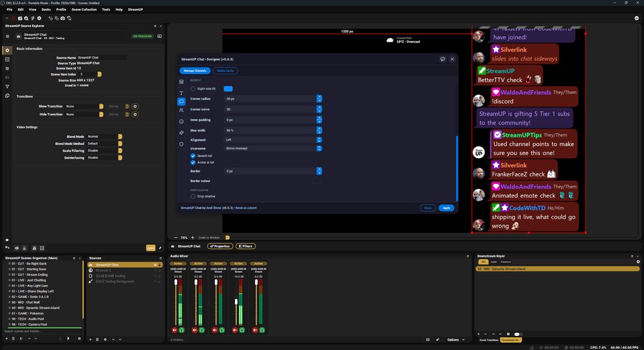
Task: Add a new scene in Scenes Organiser
Action: coord(6,338)
